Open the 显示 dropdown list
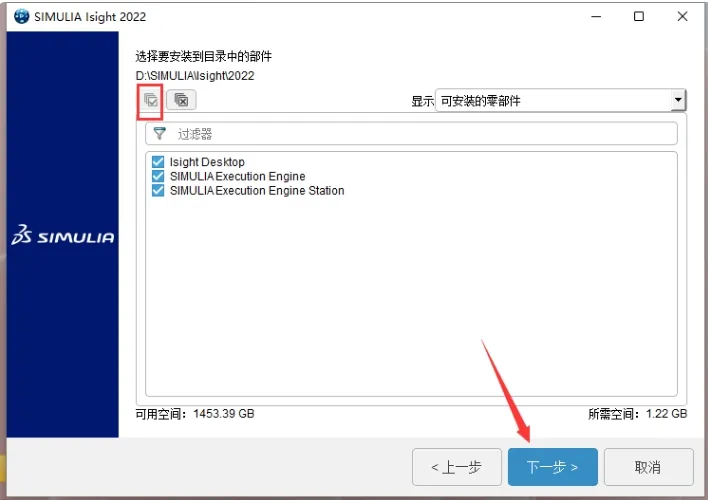This screenshot has height=500, width=708. pos(678,100)
